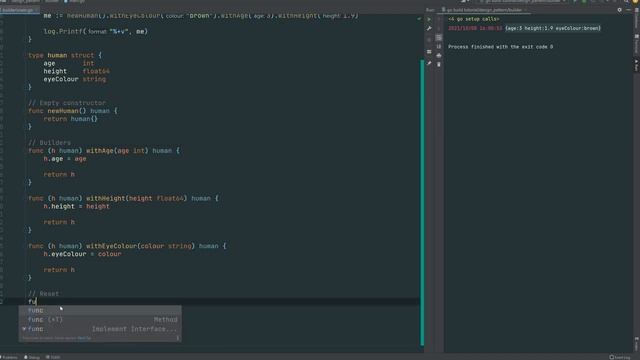Click the wrench icon in Run panel sidebar
This screenshot has width=640, height=360.
(x=429, y=29)
